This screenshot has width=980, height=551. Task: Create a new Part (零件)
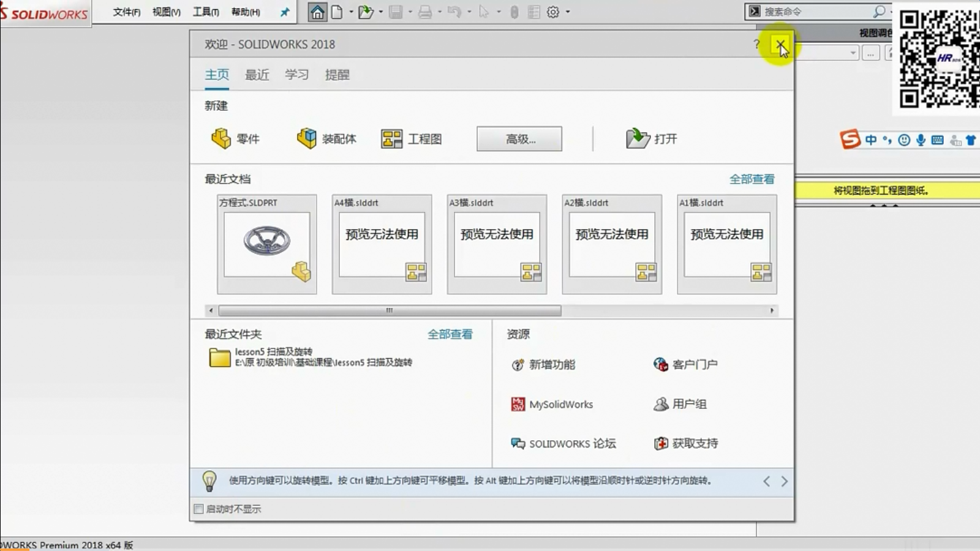pyautogui.click(x=236, y=139)
